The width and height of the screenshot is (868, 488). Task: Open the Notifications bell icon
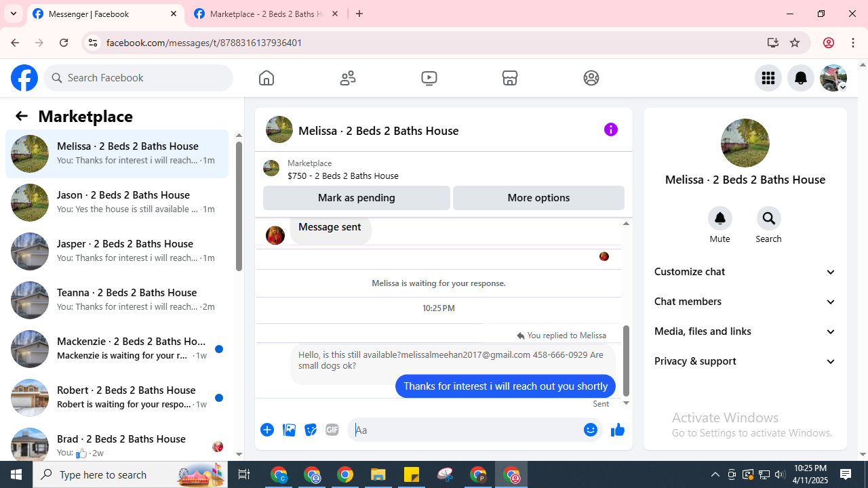pos(801,78)
